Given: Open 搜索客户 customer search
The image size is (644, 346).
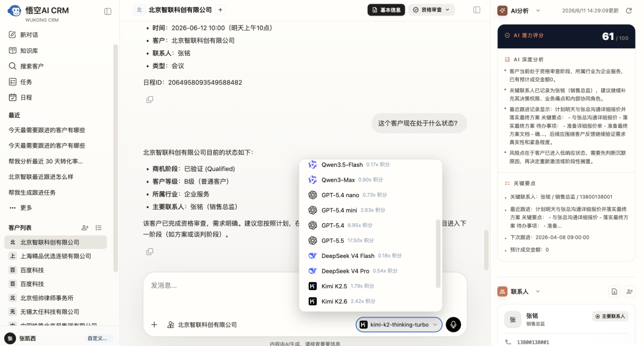Looking at the screenshot, I should point(32,66).
